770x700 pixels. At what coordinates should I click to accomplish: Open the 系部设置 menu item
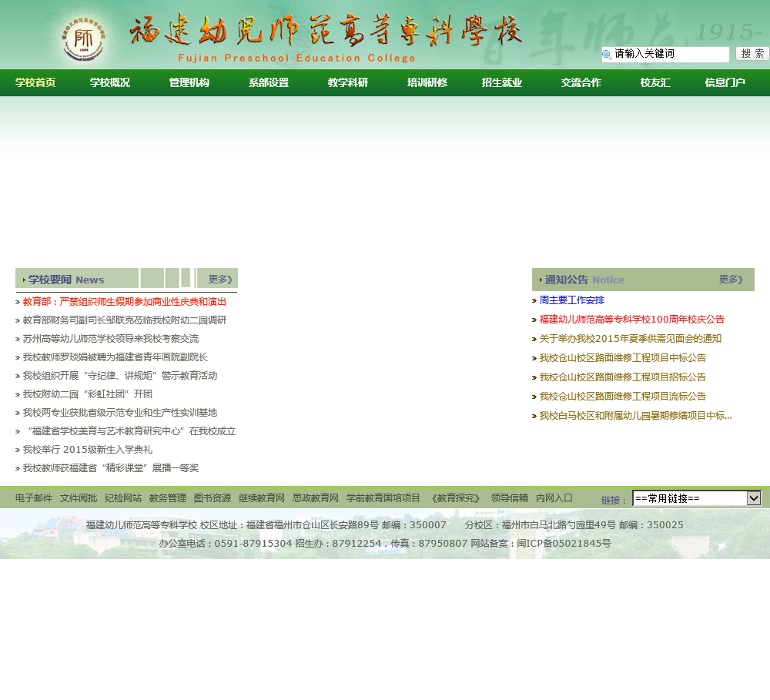(x=269, y=82)
